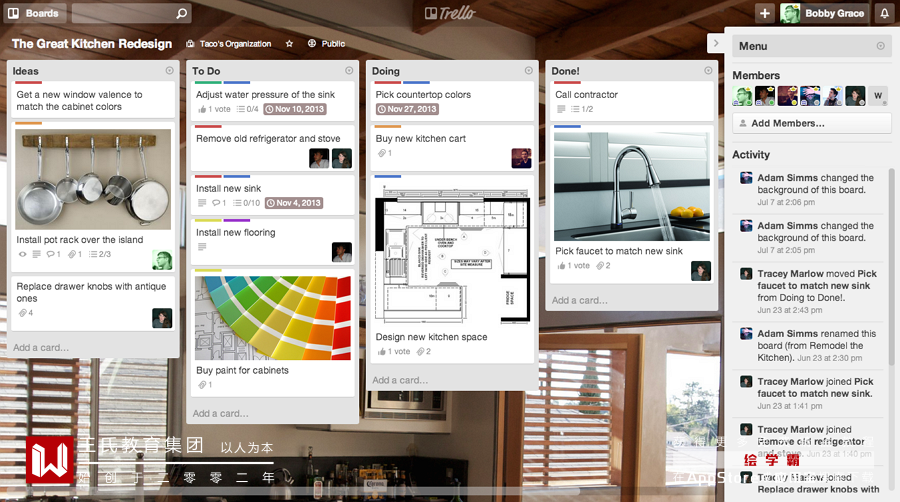
Task: Click Add a card in the Done! list
Action: click(580, 300)
